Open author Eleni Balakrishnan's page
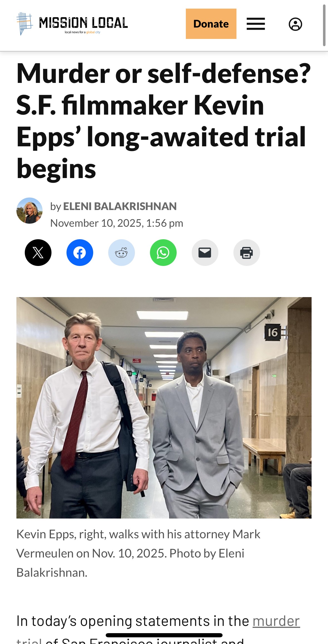The height and width of the screenshot is (644, 328). pyautogui.click(x=120, y=206)
